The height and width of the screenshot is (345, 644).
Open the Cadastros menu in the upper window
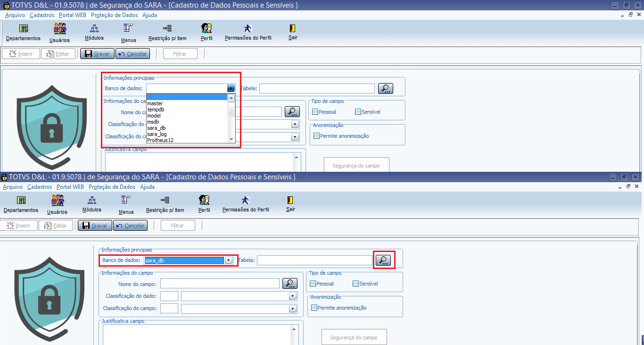42,15
